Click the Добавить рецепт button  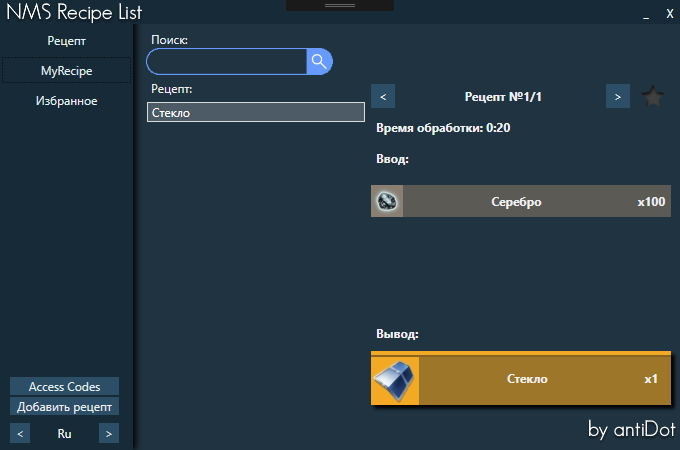click(x=65, y=407)
